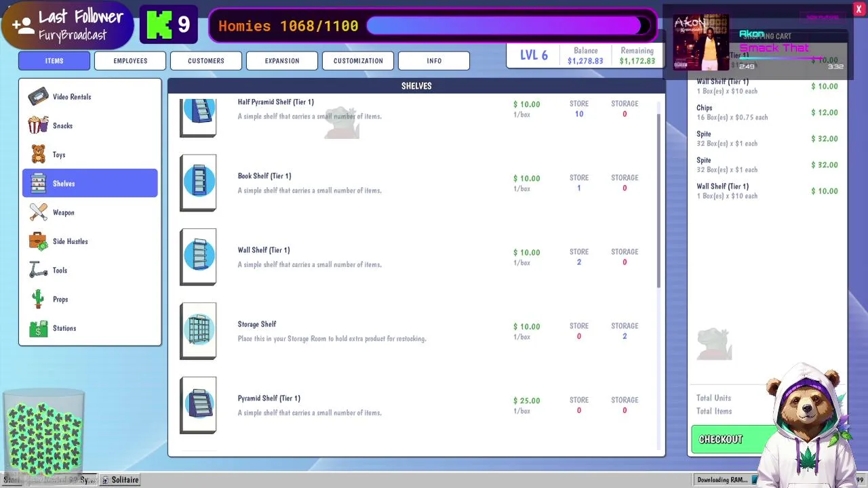The height and width of the screenshot is (488, 868).
Task: Click the $25.00 Pyramid Shelf price
Action: pyautogui.click(x=527, y=401)
